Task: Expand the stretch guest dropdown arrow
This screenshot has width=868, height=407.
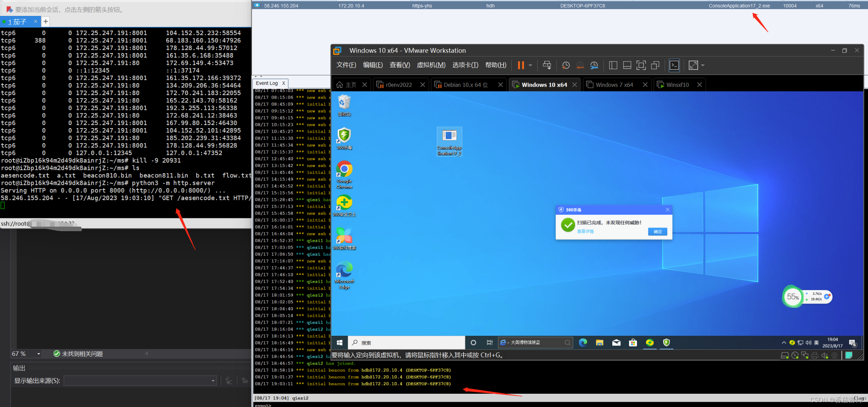Action: (x=703, y=65)
